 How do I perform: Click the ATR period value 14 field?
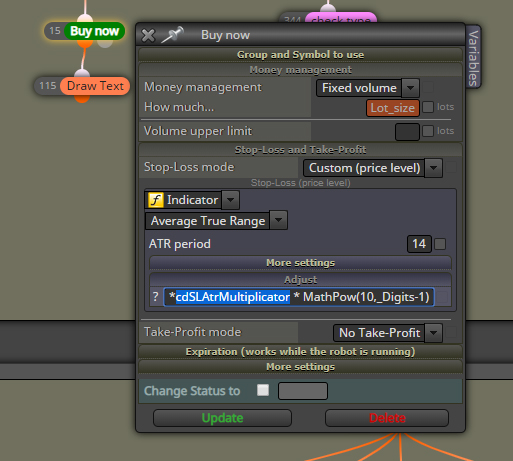[x=419, y=244]
